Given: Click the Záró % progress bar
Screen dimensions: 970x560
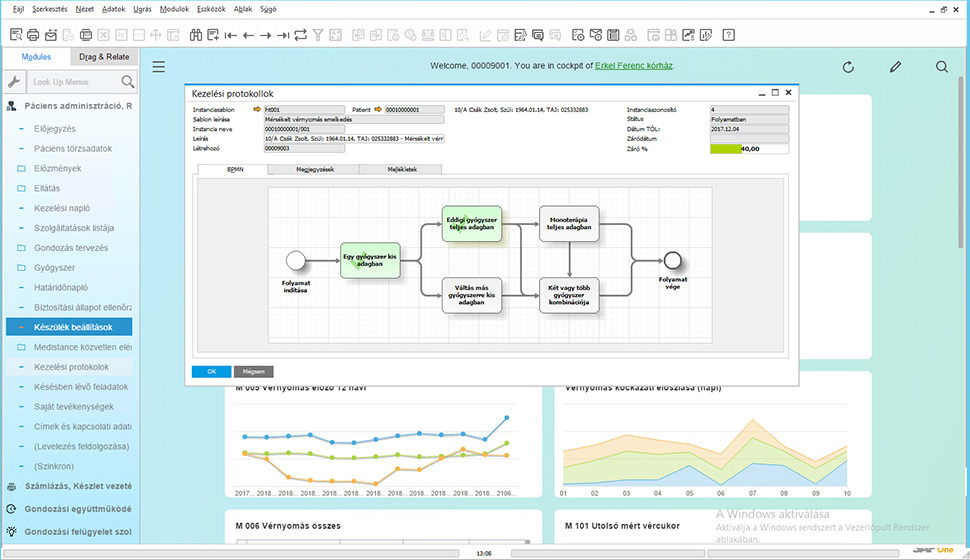Looking at the screenshot, I should point(748,149).
